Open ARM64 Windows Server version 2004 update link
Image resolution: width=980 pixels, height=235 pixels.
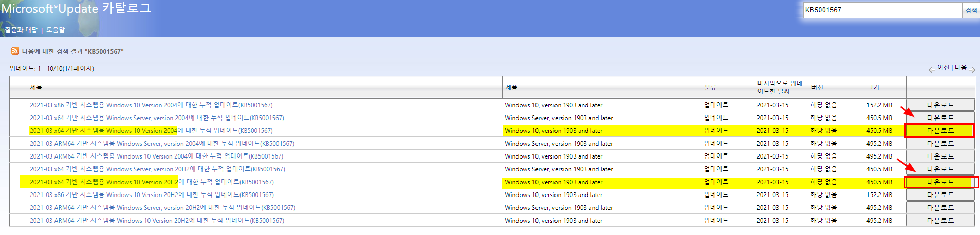(162, 143)
